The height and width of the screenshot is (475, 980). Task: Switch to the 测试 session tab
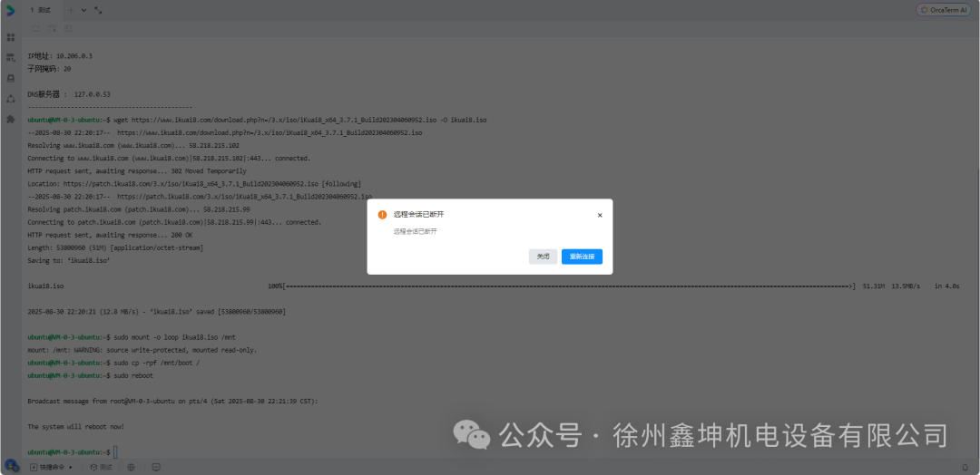[41, 10]
